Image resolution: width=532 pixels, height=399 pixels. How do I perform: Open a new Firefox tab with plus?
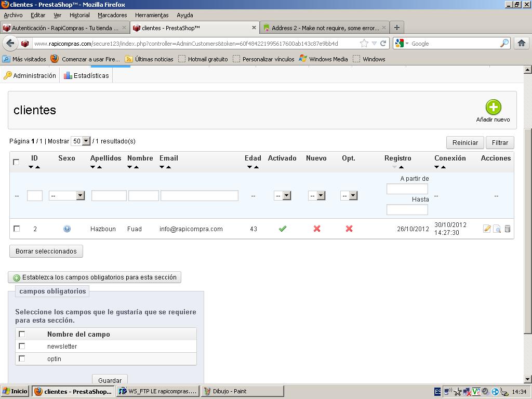coord(396,28)
